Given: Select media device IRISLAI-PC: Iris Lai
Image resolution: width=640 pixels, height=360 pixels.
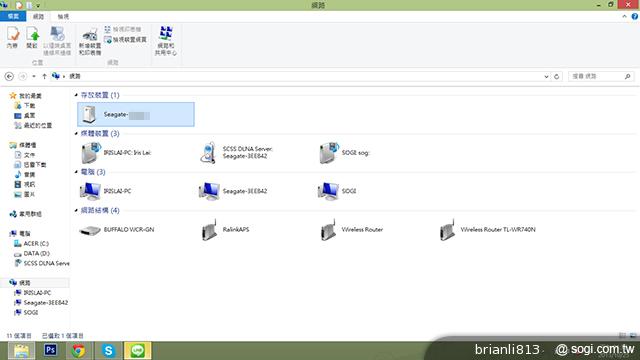Looking at the screenshot, I should pyautogui.click(x=116, y=153).
